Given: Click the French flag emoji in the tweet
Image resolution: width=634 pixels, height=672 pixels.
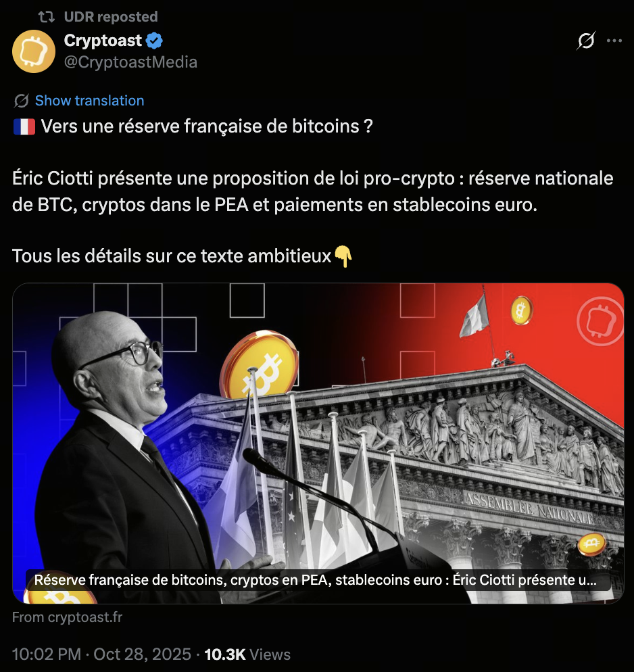Looking at the screenshot, I should (x=24, y=127).
